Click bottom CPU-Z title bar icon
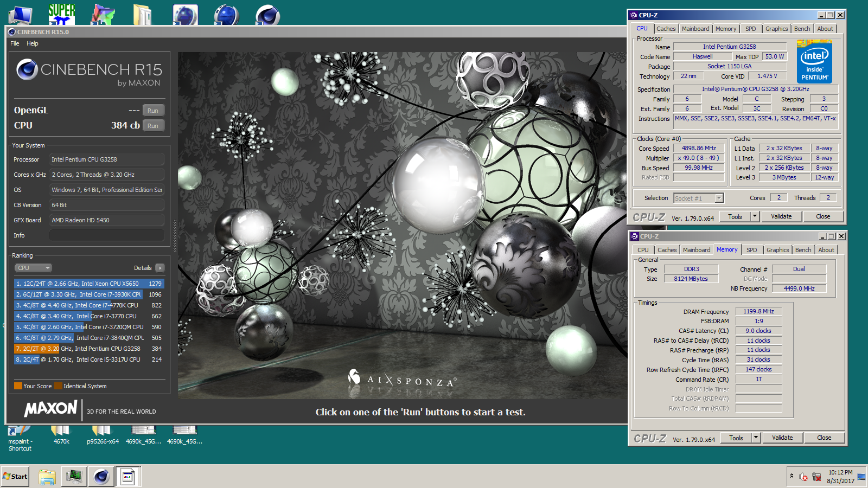 tap(634, 236)
